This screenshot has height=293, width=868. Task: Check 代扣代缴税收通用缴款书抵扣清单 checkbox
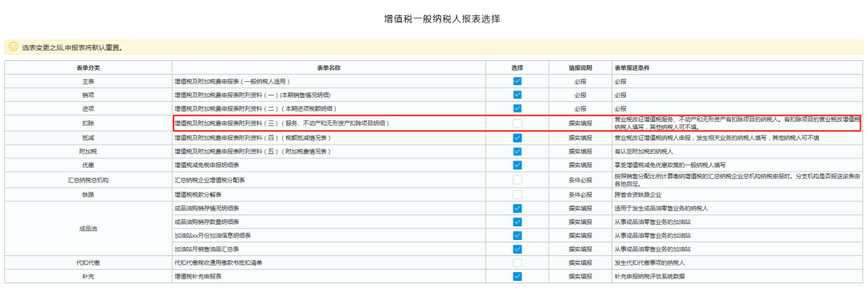[517, 263]
